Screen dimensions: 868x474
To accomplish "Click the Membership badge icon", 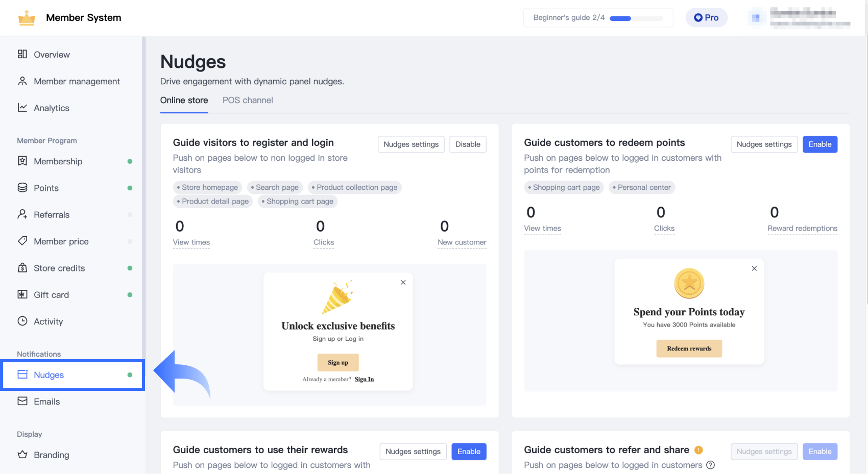I will [22, 161].
